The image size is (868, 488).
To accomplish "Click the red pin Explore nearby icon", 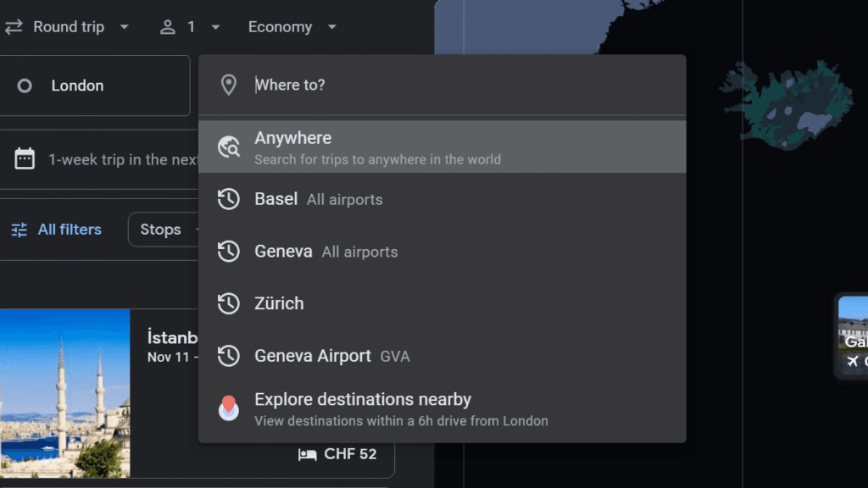I will (229, 408).
